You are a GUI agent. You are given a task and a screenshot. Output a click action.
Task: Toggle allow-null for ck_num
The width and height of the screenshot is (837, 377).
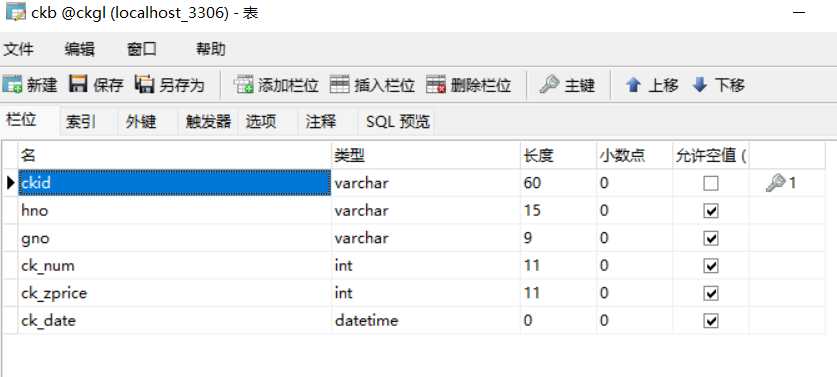click(710, 266)
